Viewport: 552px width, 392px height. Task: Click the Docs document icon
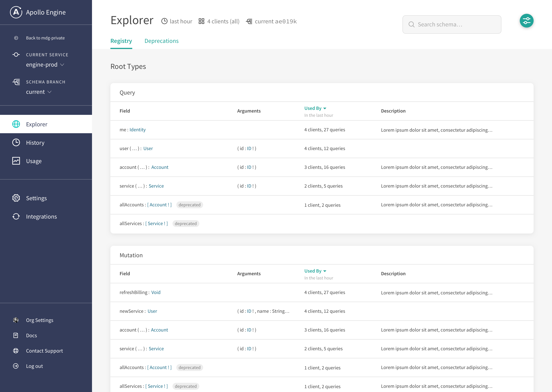tap(16, 336)
